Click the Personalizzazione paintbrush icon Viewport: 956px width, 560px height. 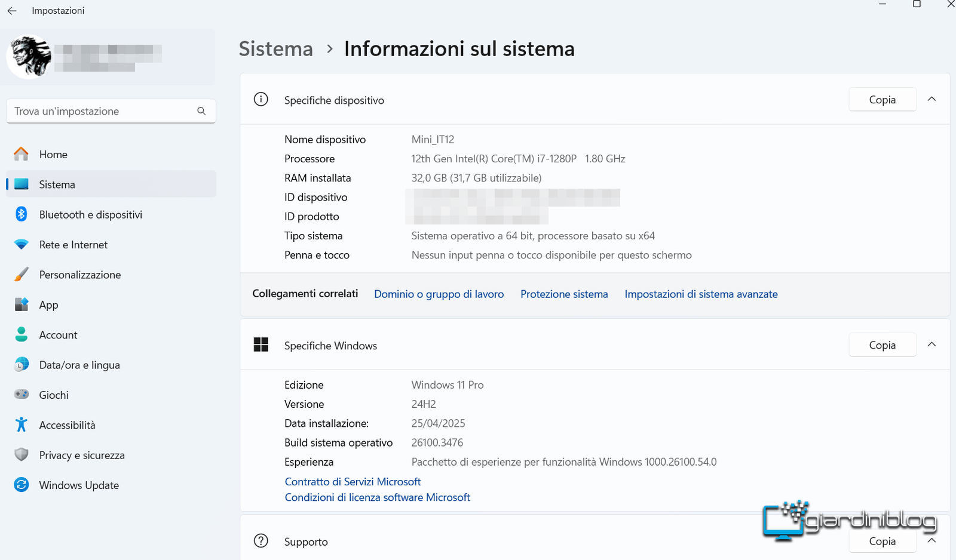(x=22, y=275)
